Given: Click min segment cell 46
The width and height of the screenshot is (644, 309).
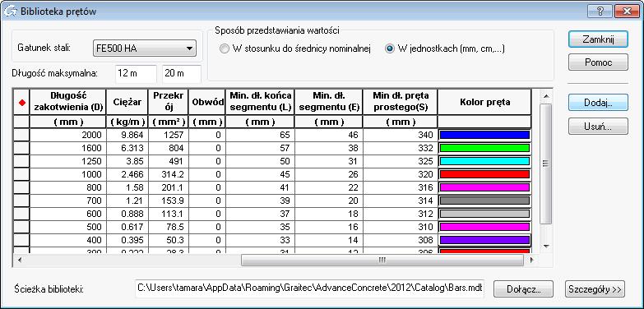Looking at the screenshot, I should 328,135.
